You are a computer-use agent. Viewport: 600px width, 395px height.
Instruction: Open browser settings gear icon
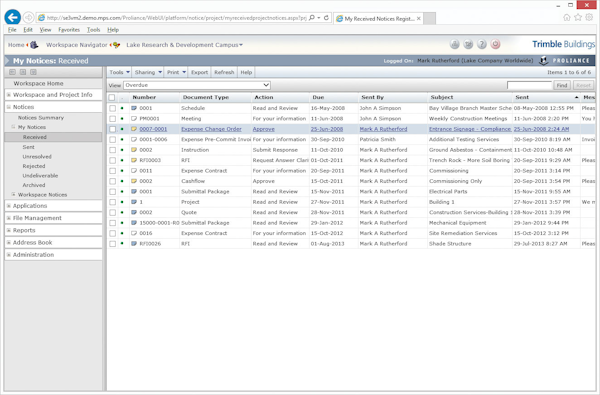click(589, 17)
